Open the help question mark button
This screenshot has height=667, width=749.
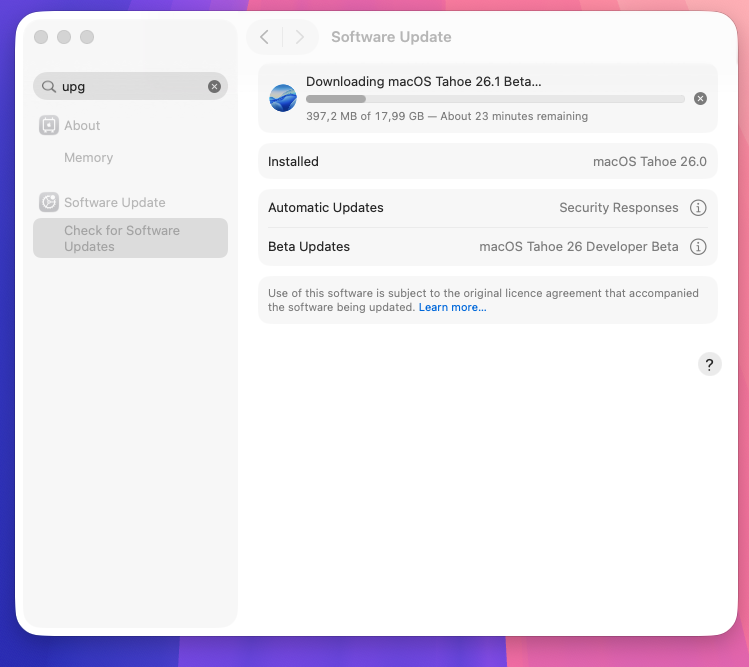709,365
